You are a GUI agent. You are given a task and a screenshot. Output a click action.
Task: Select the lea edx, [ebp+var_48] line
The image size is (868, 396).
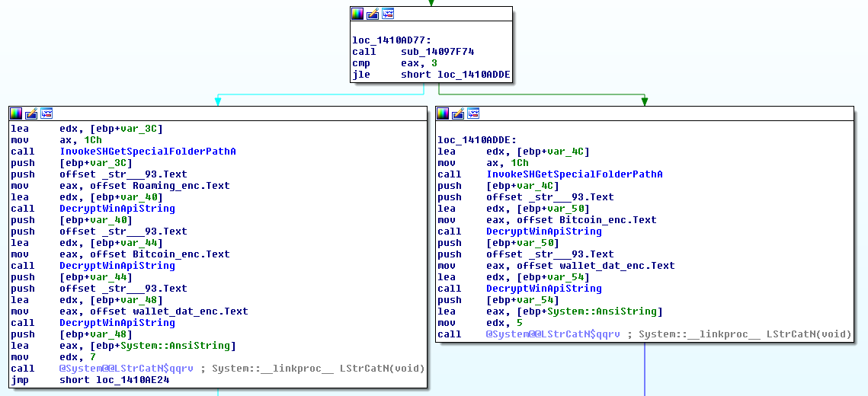86,300
